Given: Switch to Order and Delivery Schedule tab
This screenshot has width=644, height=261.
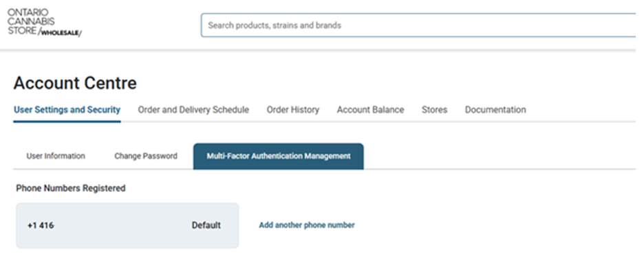Looking at the screenshot, I should click(x=193, y=110).
